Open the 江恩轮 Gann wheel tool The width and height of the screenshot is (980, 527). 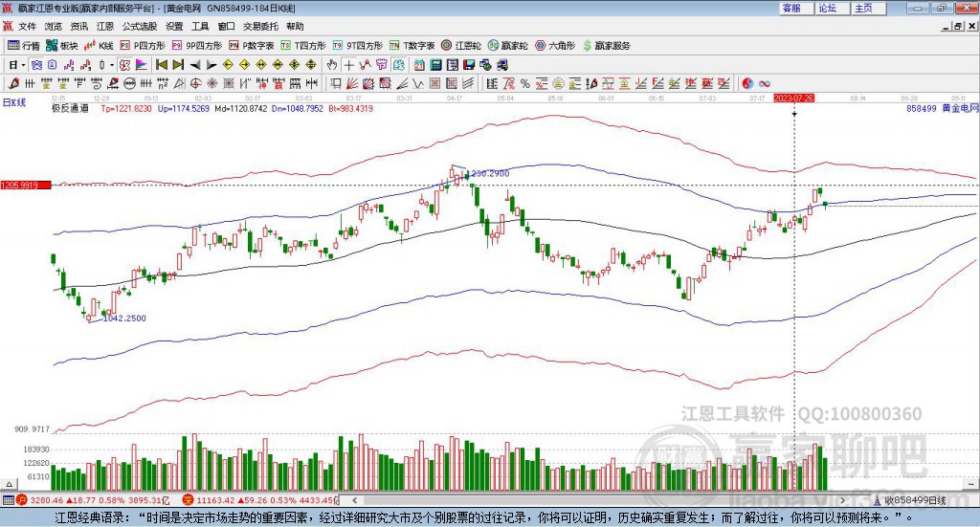click(x=461, y=46)
